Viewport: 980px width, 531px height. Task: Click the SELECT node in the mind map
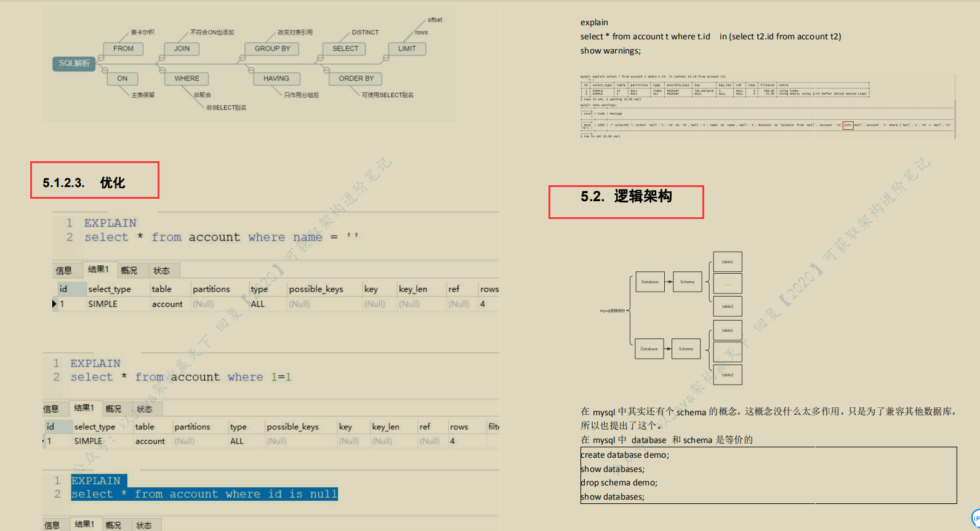click(345, 49)
